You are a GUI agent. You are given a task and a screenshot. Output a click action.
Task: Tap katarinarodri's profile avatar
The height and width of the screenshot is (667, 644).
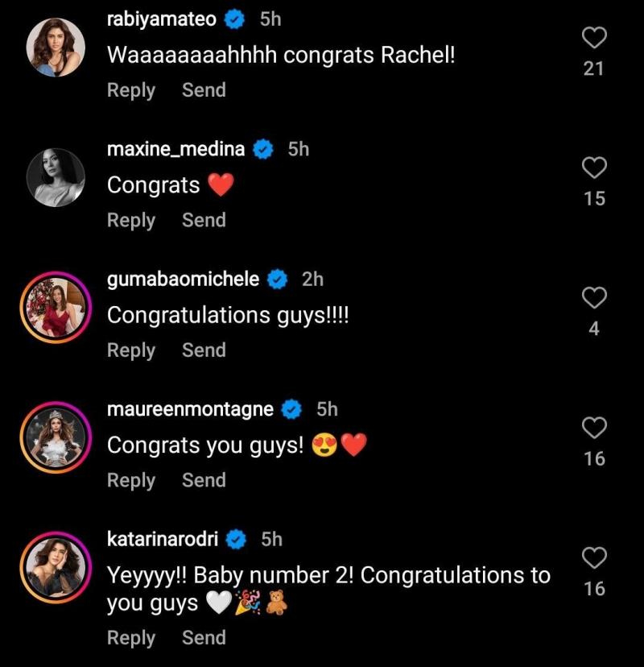pyautogui.click(x=56, y=569)
